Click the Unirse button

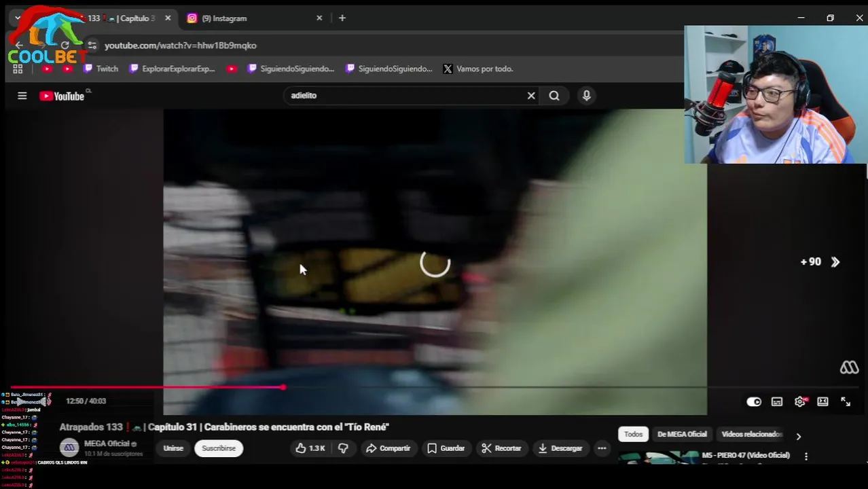click(173, 448)
